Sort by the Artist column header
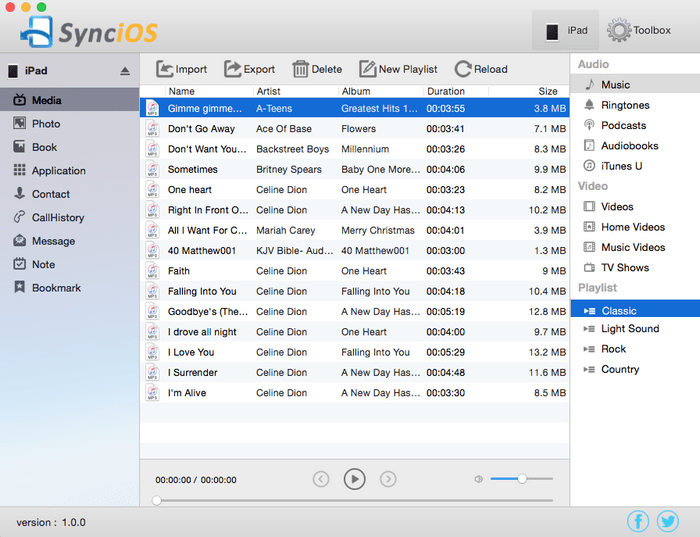This screenshot has height=537, width=700. (268, 91)
